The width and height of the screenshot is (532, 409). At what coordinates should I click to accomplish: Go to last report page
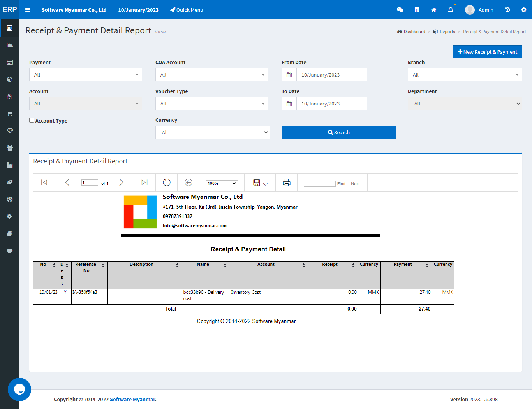click(x=144, y=183)
